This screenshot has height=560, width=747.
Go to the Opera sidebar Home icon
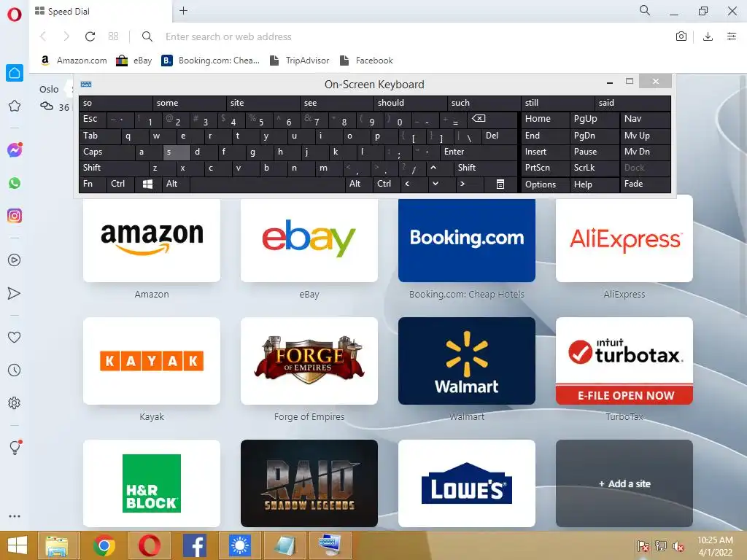click(x=15, y=73)
